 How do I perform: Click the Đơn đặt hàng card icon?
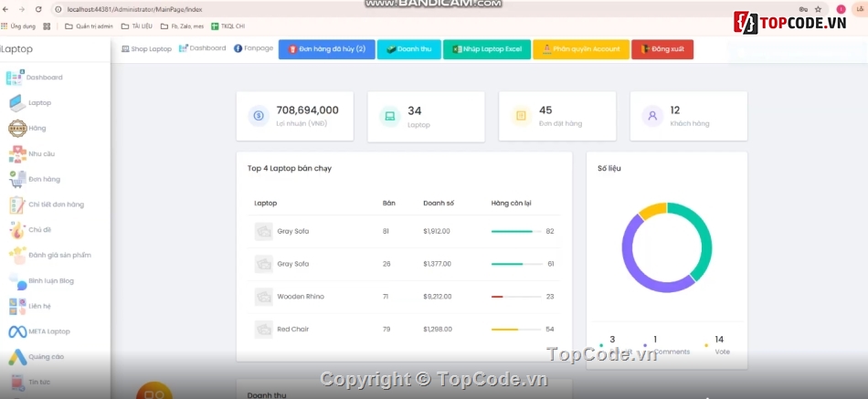(x=521, y=116)
